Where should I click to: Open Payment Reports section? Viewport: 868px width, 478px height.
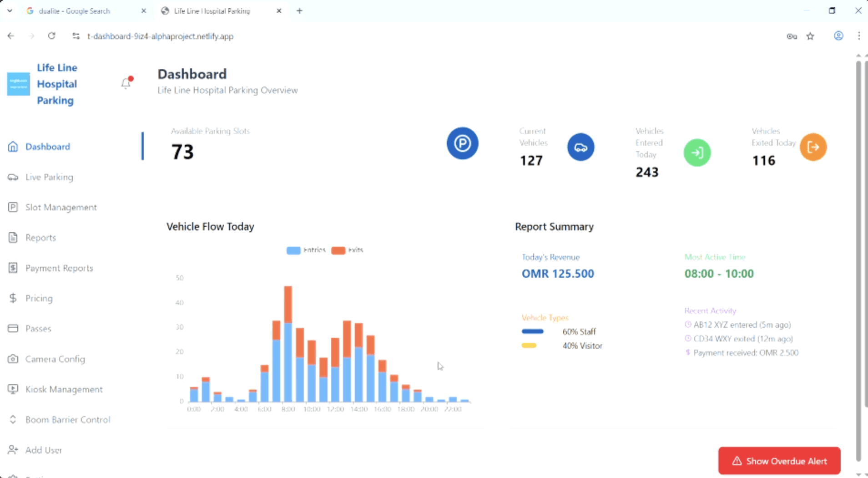[x=59, y=268]
